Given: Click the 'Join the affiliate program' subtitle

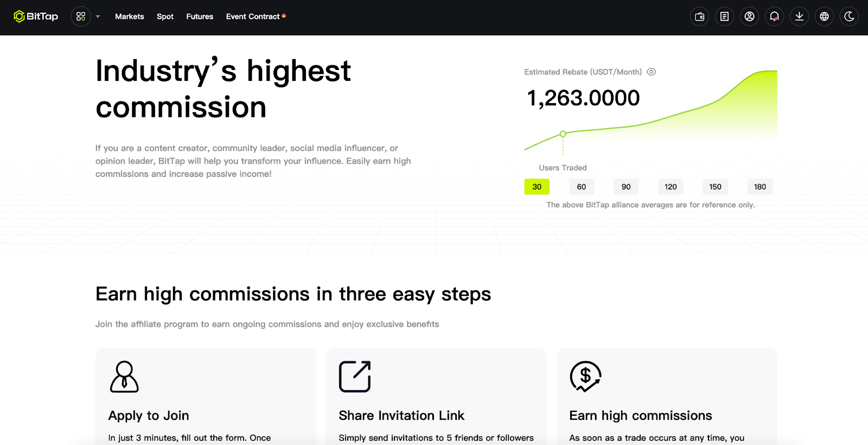Looking at the screenshot, I should click(x=267, y=324).
